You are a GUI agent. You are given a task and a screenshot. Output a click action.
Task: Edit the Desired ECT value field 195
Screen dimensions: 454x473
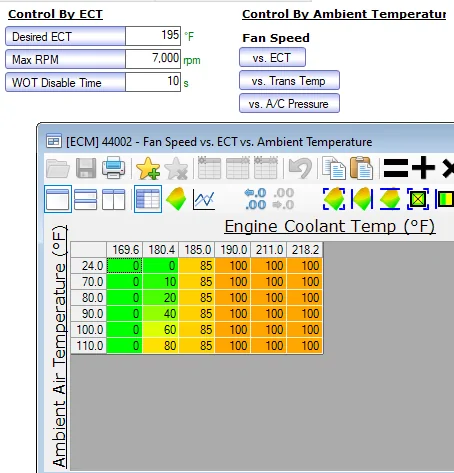[153, 36]
